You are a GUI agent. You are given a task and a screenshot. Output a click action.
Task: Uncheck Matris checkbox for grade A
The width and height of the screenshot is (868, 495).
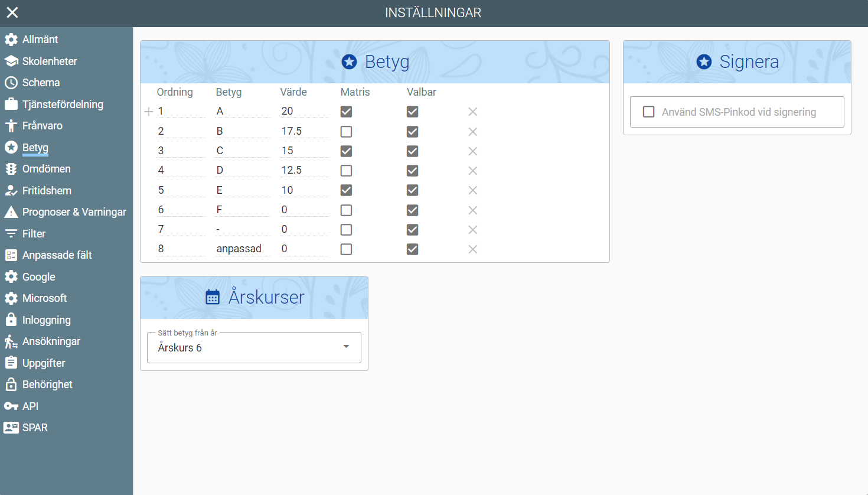pos(346,112)
